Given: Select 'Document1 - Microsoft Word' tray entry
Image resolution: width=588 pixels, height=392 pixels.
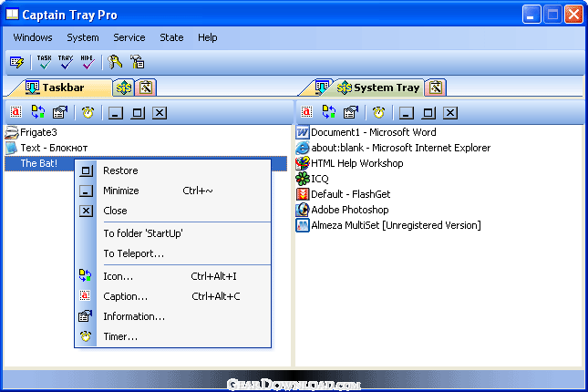Looking at the screenshot, I should [x=374, y=132].
